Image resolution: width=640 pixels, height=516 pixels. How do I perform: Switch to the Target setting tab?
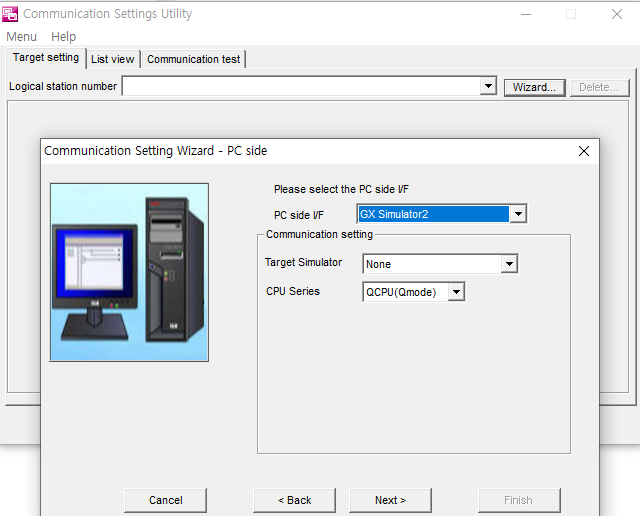pyautogui.click(x=46, y=58)
